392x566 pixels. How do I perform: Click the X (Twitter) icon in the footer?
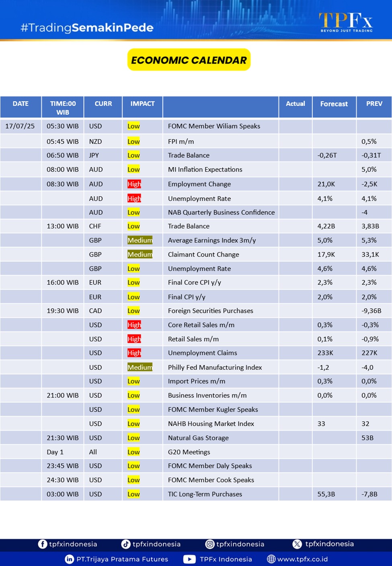tap(297, 544)
